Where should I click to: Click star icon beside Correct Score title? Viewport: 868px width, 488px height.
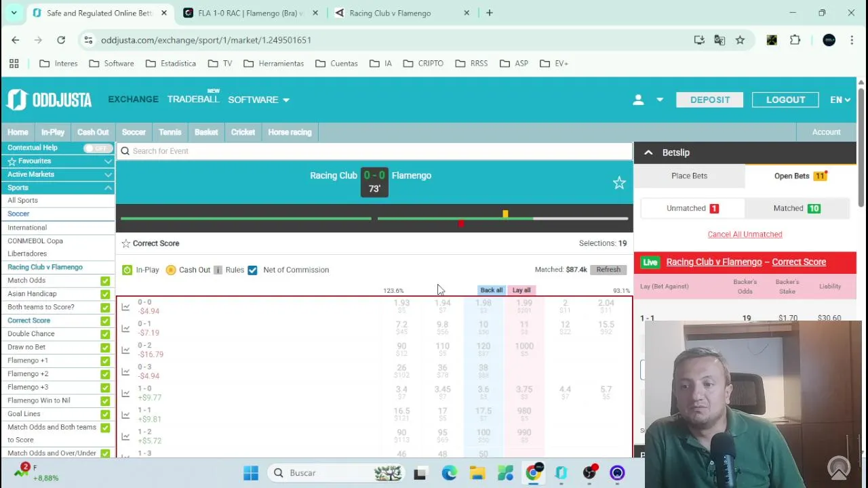(x=125, y=243)
